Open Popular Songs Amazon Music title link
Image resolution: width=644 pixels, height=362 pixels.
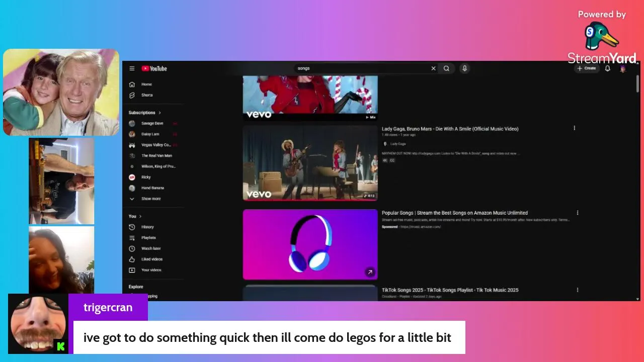coord(455,213)
